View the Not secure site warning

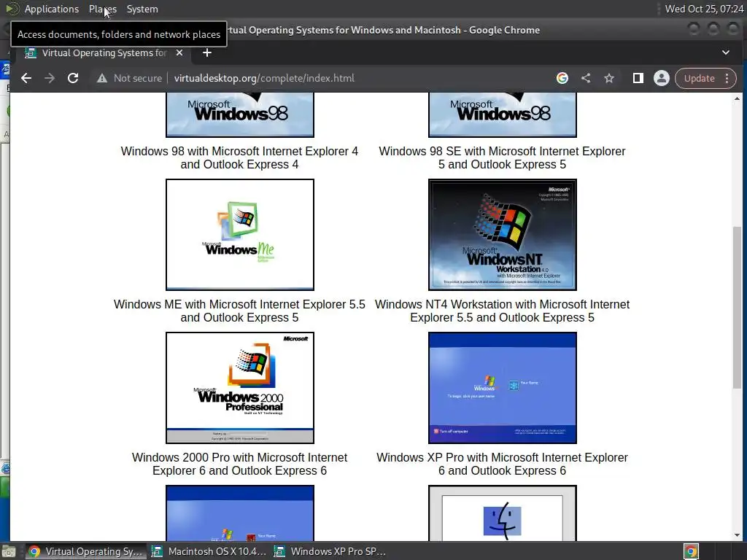129,78
